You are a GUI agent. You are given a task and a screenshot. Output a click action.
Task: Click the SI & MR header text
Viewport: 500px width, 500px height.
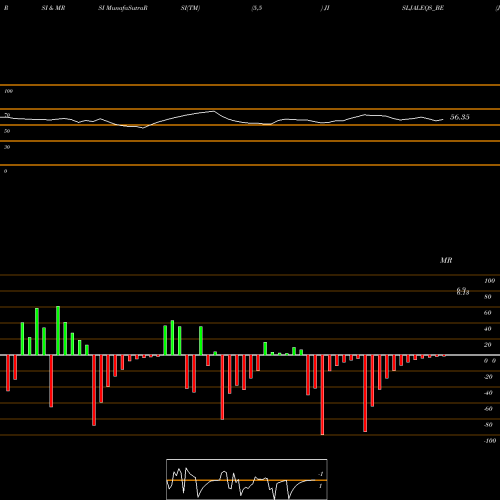coord(53,8)
